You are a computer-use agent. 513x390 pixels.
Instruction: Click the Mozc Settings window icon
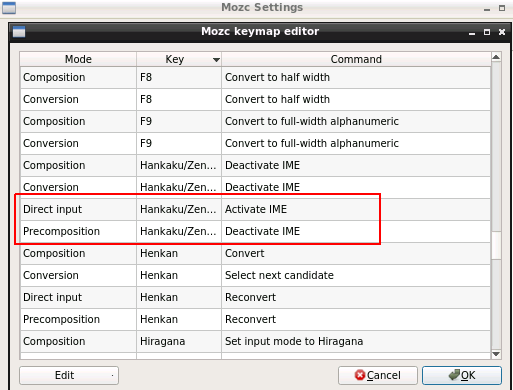pos(9,8)
